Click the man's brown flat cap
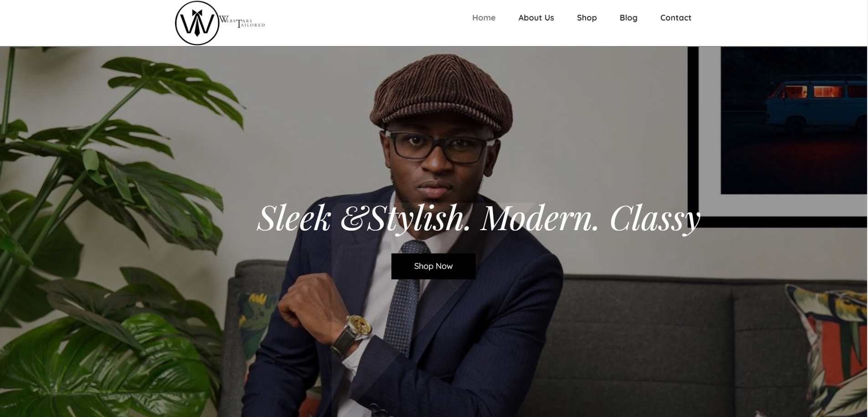This screenshot has width=868, height=417. (441, 93)
